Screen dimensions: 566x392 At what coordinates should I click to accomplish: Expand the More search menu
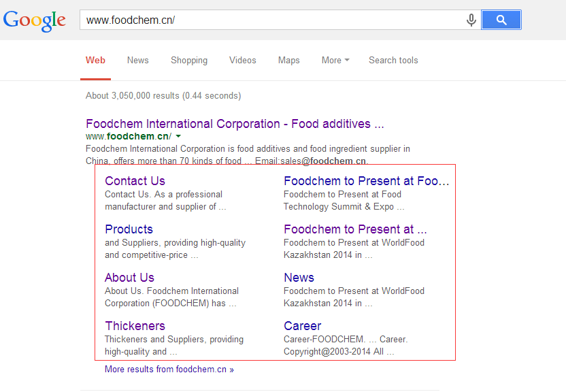335,61
